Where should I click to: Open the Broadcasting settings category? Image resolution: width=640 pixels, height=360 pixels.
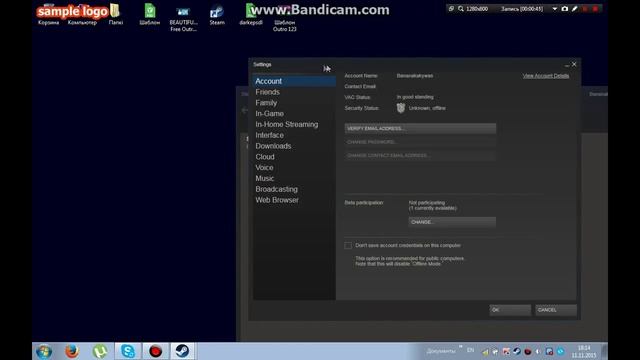pyautogui.click(x=294, y=189)
